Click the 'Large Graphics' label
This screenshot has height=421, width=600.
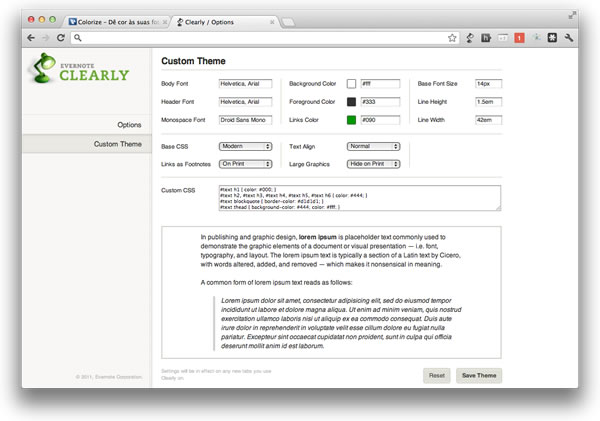pyautogui.click(x=309, y=164)
